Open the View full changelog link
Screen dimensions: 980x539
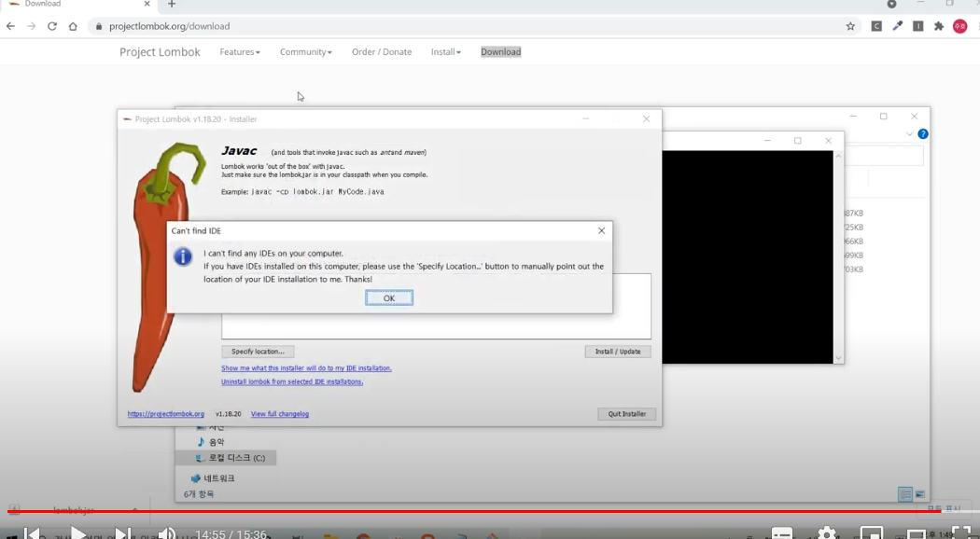[x=279, y=414]
